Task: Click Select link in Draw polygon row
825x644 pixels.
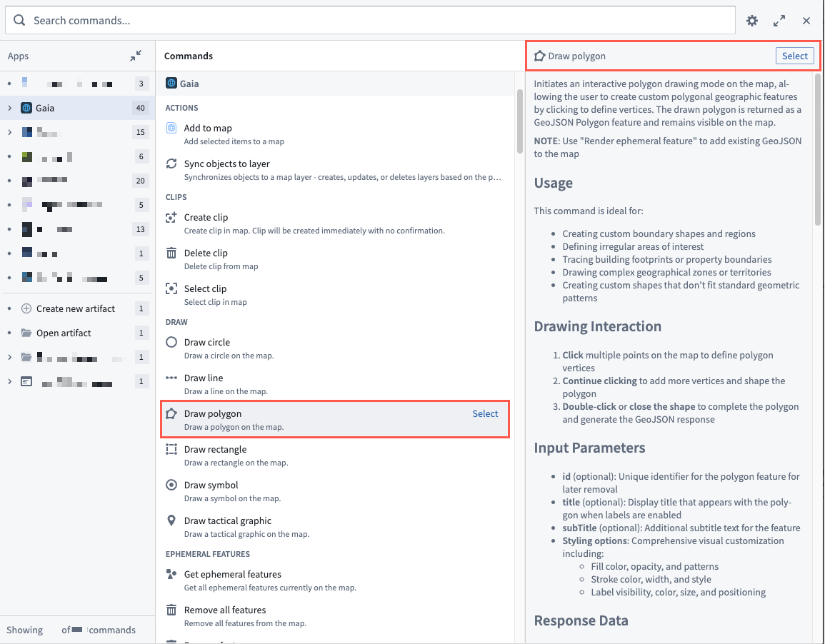Action: (x=485, y=413)
